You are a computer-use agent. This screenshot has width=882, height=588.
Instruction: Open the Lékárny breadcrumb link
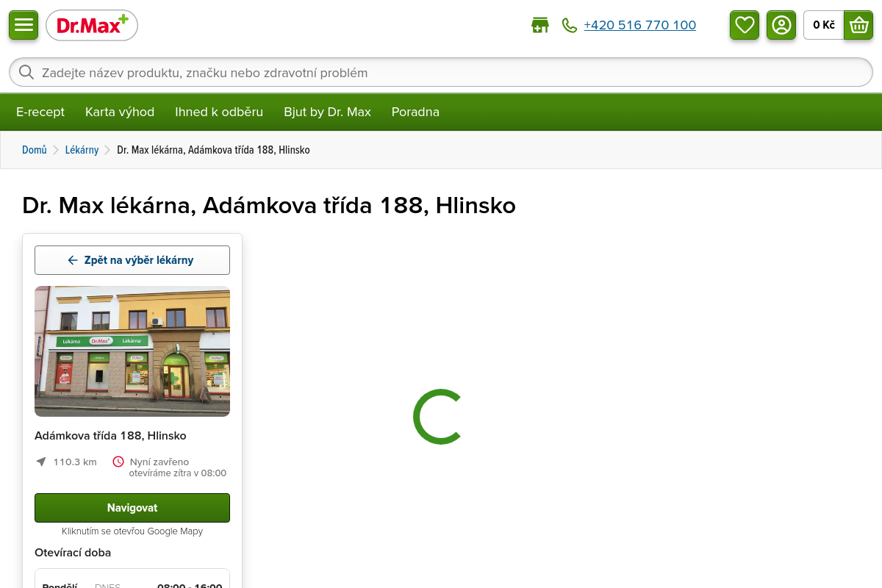82,150
